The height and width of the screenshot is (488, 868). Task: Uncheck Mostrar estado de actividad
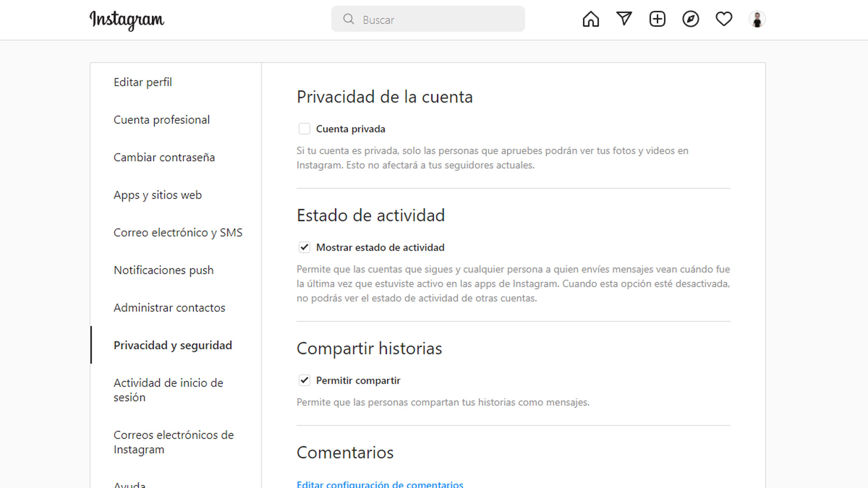click(x=304, y=247)
